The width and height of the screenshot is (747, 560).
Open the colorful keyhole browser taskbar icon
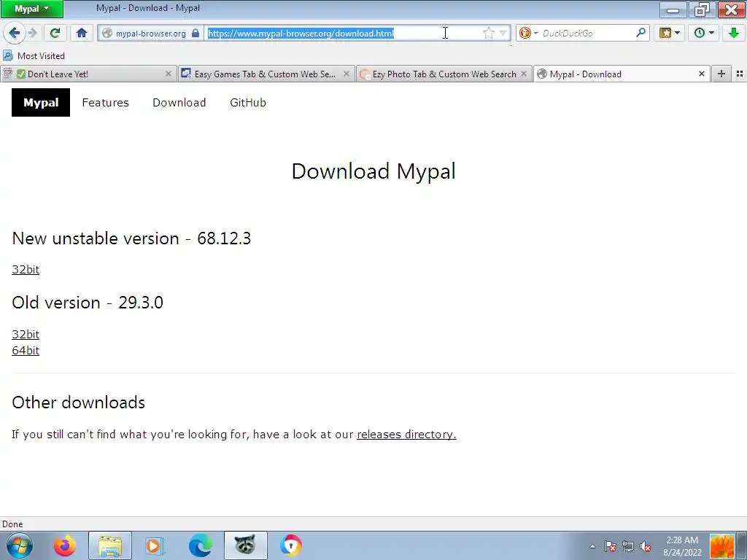[290, 545]
